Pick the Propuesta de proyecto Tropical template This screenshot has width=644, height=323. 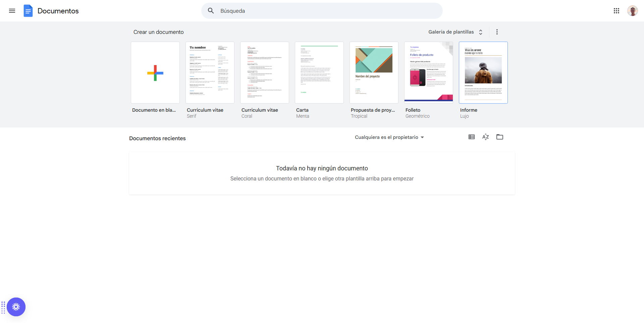[x=374, y=72]
